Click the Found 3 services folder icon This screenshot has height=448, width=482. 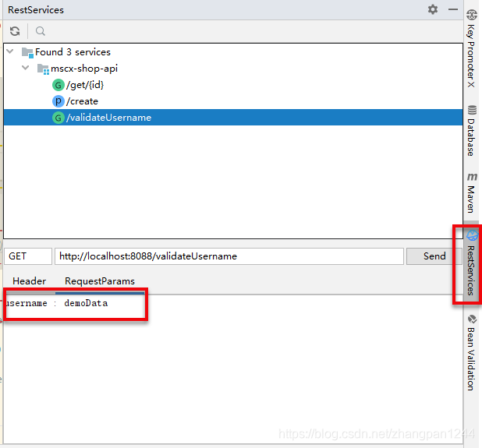27,52
